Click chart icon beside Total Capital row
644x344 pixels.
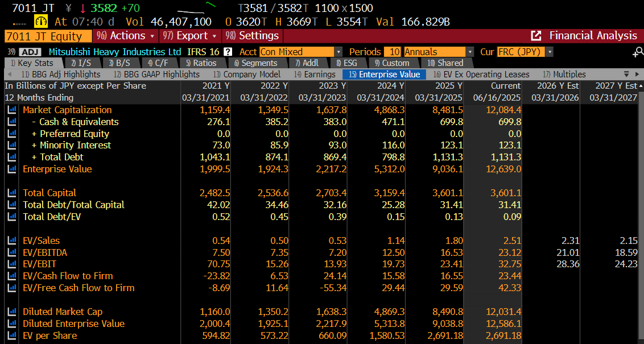(x=12, y=193)
